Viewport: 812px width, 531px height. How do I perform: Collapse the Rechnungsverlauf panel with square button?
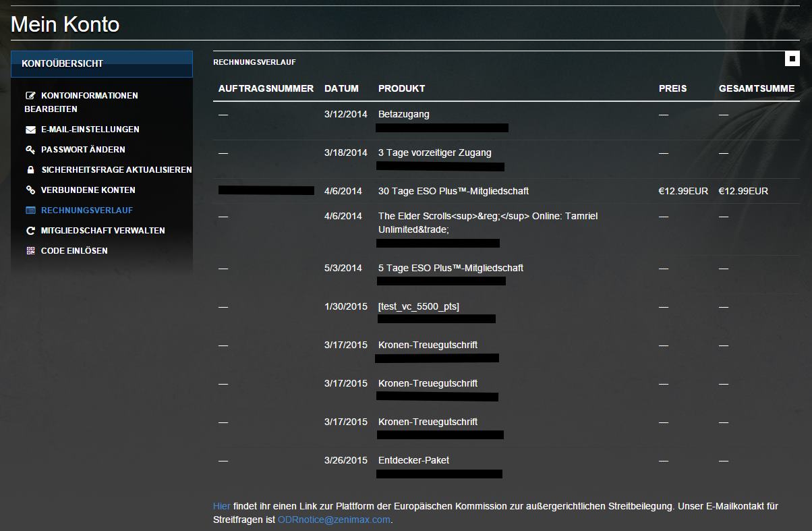tap(792, 59)
